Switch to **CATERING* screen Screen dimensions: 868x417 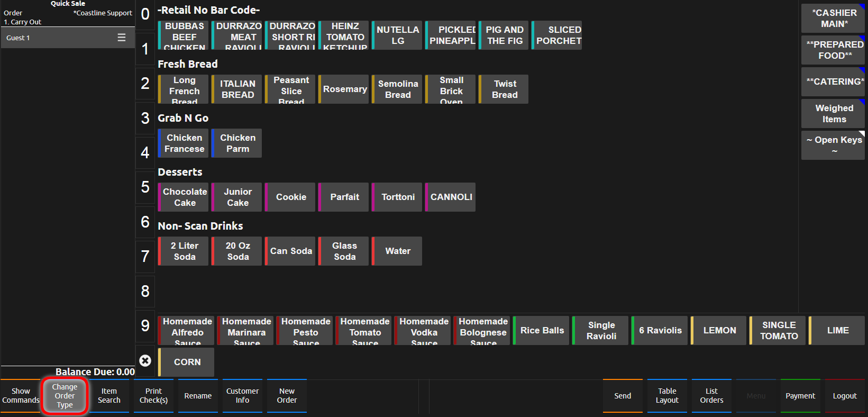pos(833,81)
